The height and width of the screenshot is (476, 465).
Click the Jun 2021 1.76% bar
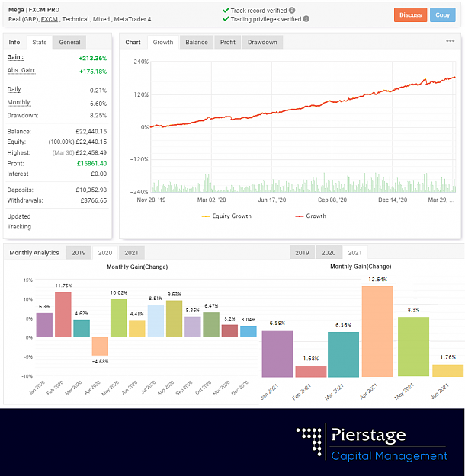[448, 371]
